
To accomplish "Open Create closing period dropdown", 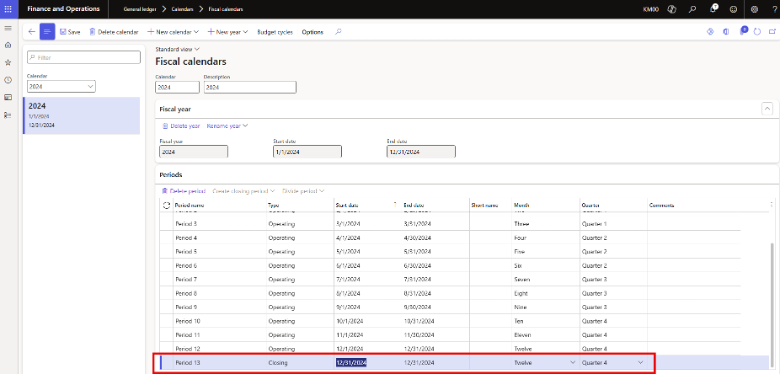I will [x=244, y=191].
